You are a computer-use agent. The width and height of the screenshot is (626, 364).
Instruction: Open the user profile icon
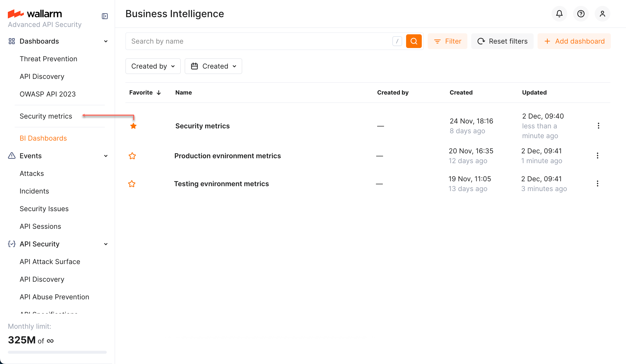602,14
